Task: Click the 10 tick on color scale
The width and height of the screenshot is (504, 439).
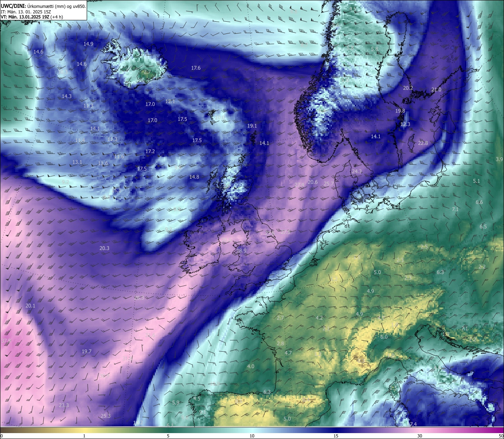Action: click(x=252, y=436)
